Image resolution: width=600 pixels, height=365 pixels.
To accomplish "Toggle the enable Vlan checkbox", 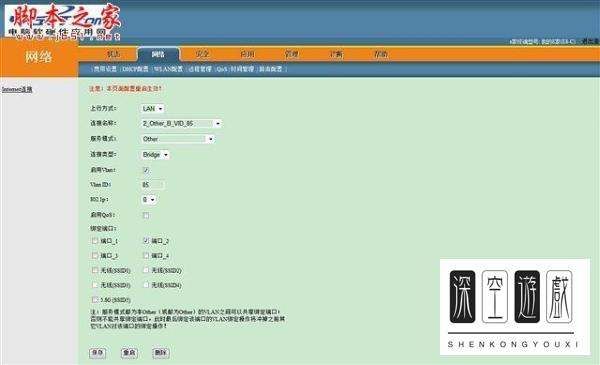I will tap(146, 170).
